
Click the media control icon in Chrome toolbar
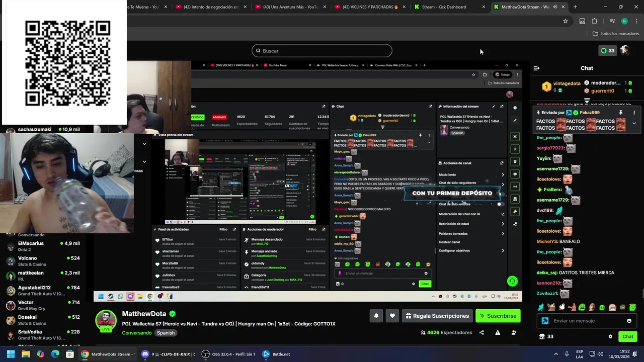click(612, 21)
